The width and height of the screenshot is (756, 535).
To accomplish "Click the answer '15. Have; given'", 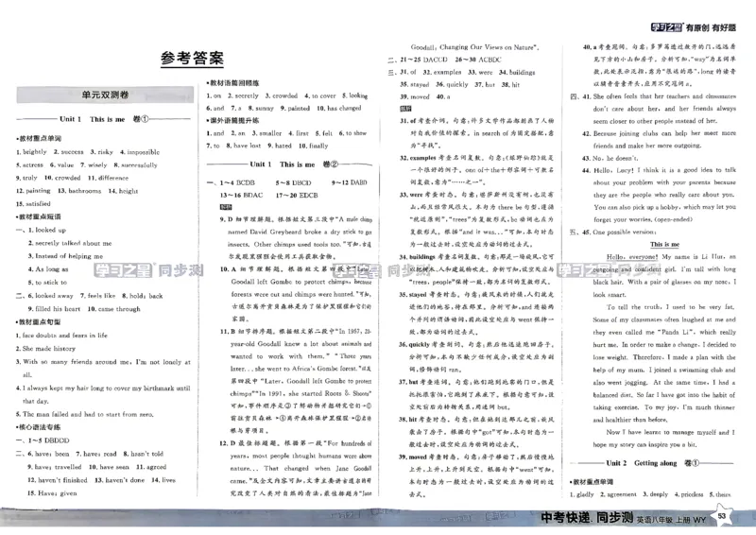I will [x=52, y=493].
